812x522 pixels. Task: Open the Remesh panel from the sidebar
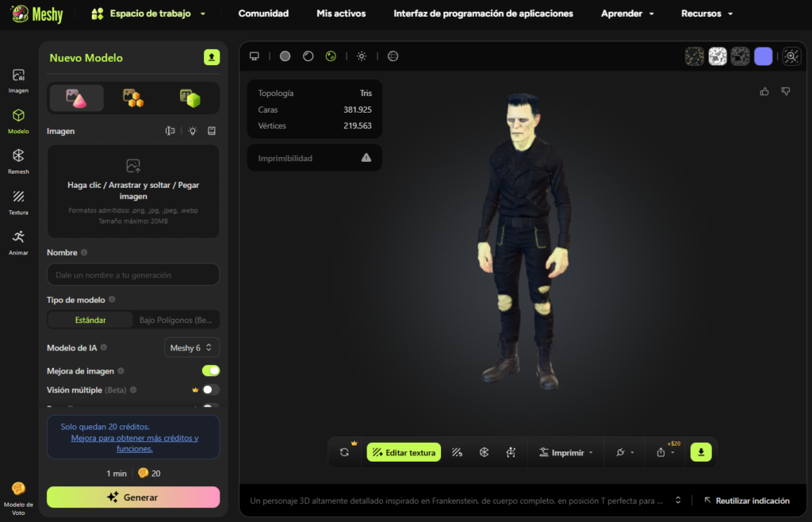point(17,159)
